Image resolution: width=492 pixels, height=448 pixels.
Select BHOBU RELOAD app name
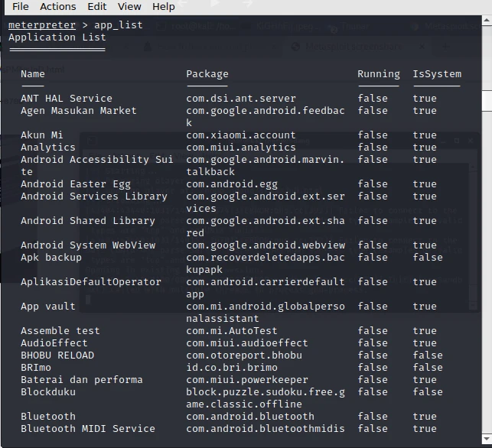(57, 355)
